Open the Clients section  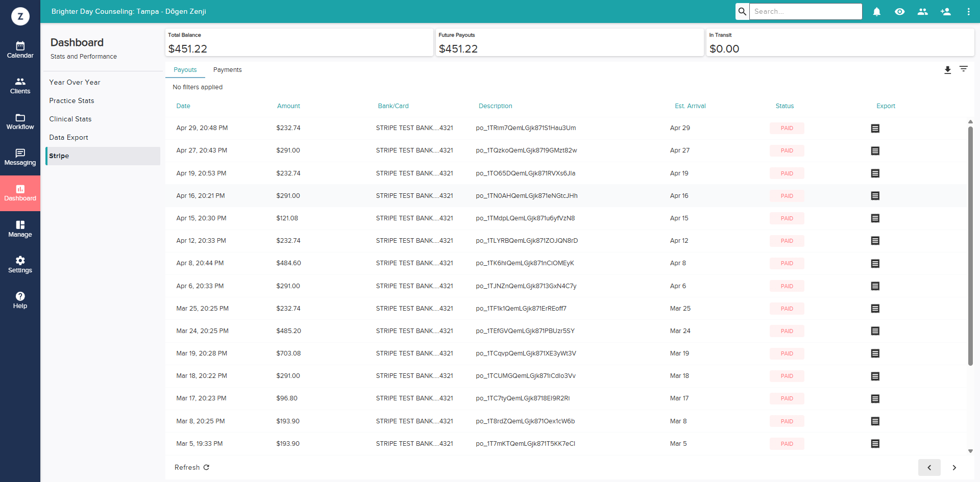pyautogui.click(x=20, y=86)
